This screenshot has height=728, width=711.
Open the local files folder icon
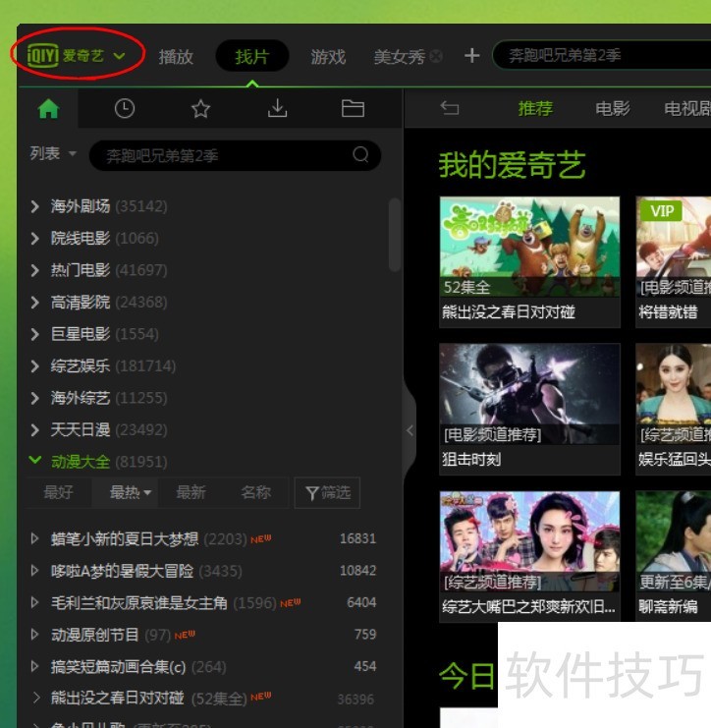[x=353, y=109]
